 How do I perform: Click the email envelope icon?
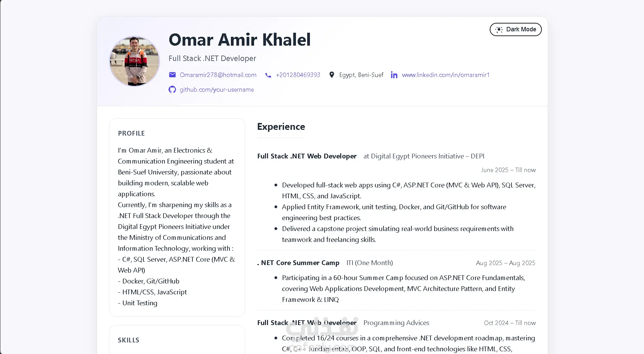[x=172, y=75]
